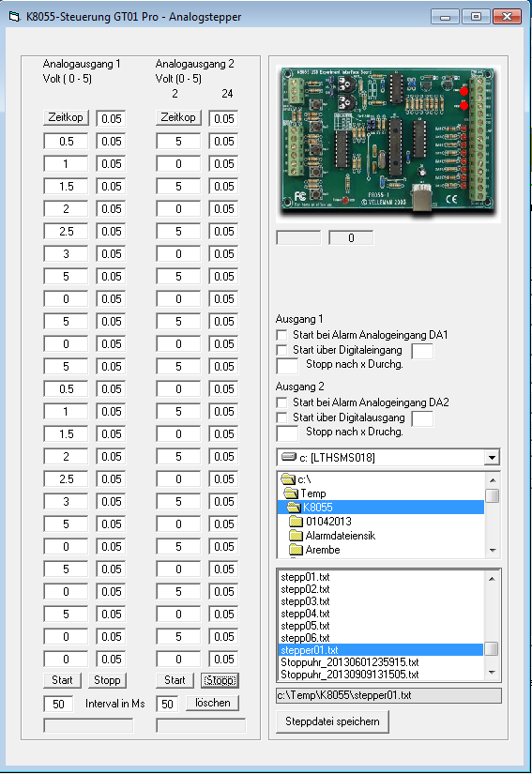Click the c:\ root folder icon
Image resolution: width=532 pixels, height=774 pixels.
tap(288, 479)
